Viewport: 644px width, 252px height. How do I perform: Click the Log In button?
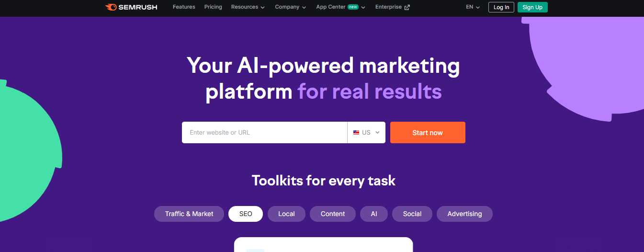tap(501, 7)
